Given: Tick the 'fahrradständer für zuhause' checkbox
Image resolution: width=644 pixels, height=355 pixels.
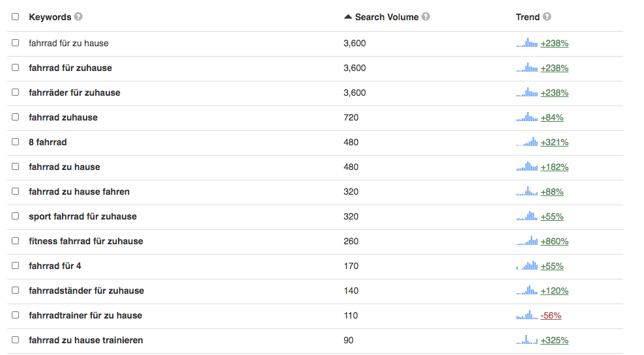Looking at the screenshot, I should pyautogui.click(x=15, y=290).
